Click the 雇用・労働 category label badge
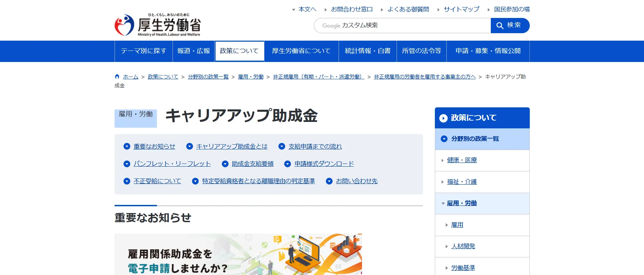This screenshot has width=644, height=275. [136, 119]
